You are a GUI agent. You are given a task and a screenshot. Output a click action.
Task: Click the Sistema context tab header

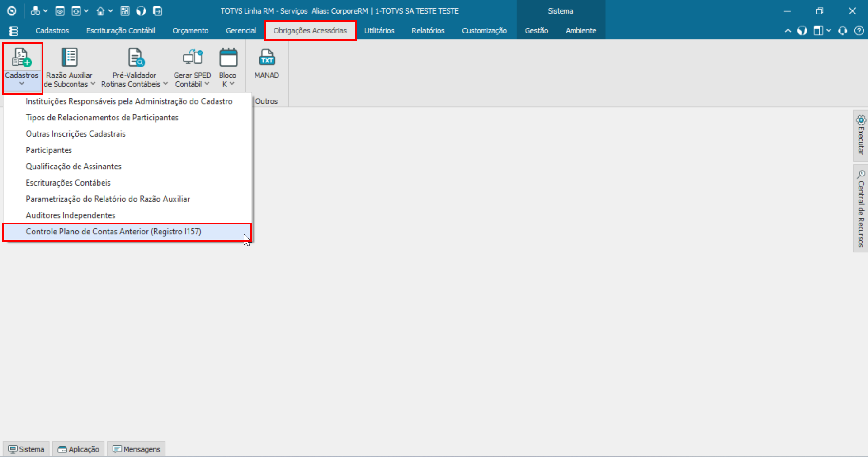pos(561,11)
